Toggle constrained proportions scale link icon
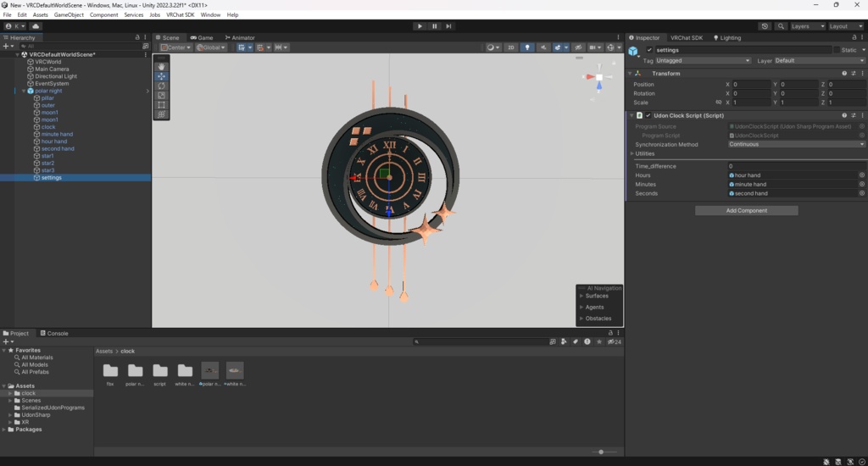The image size is (868, 466). (x=718, y=103)
